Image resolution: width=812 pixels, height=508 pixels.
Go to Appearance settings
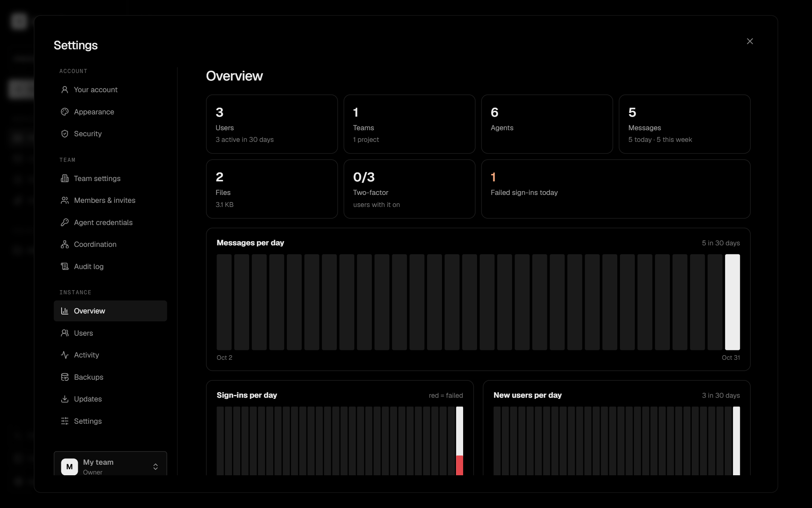click(110, 112)
